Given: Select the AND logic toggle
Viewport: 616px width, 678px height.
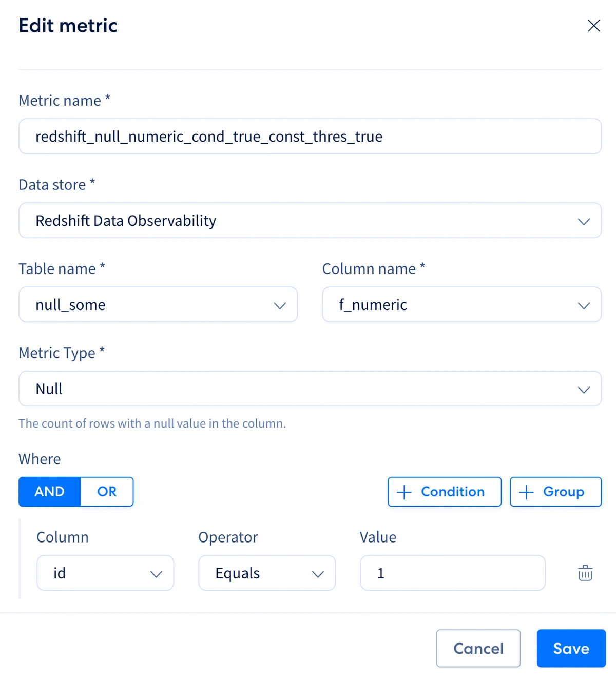Looking at the screenshot, I should pyautogui.click(x=49, y=492).
